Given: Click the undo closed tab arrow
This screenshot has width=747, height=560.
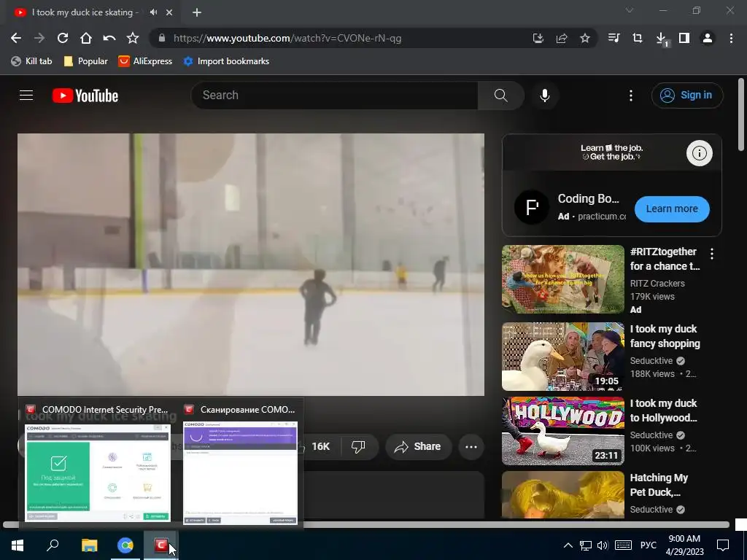Looking at the screenshot, I should pyautogui.click(x=109, y=38).
